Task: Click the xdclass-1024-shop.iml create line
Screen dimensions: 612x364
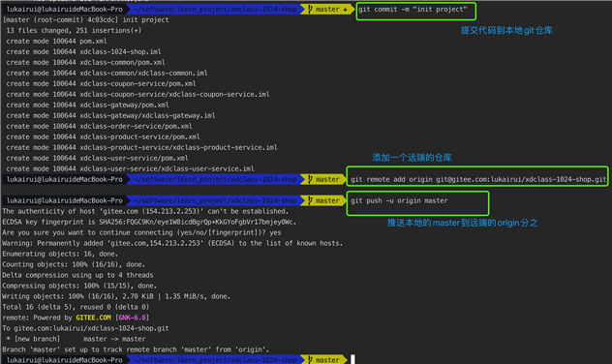Action: (x=83, y=51)
